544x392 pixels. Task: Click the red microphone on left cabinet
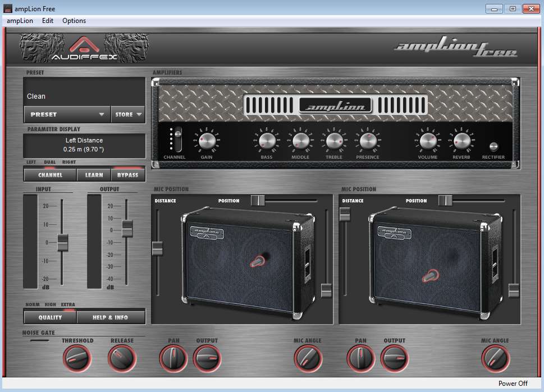click(258, 261)
